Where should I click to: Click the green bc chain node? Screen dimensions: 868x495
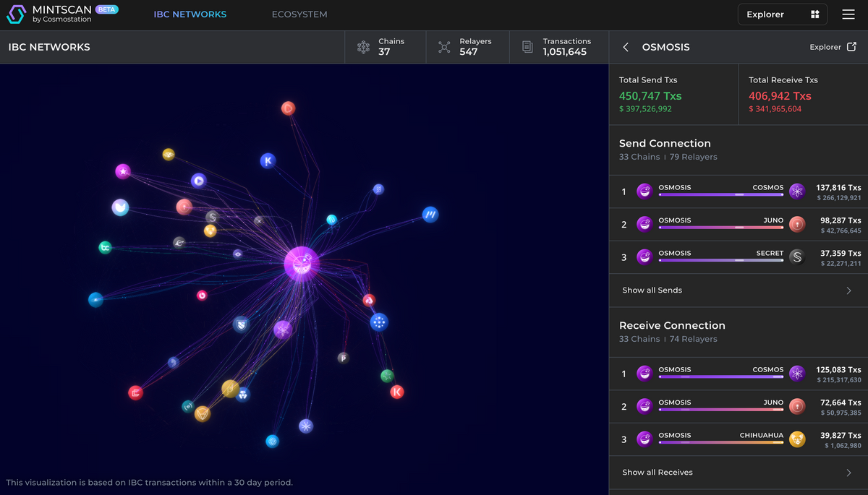click(105, 247)
